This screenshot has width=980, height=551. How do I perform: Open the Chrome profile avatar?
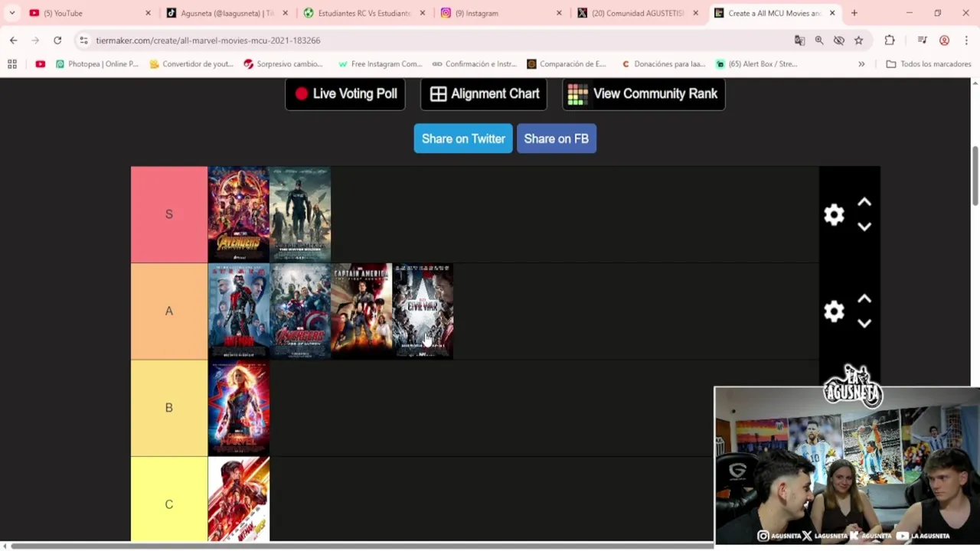pyautogui.click(x=944, y=41)
